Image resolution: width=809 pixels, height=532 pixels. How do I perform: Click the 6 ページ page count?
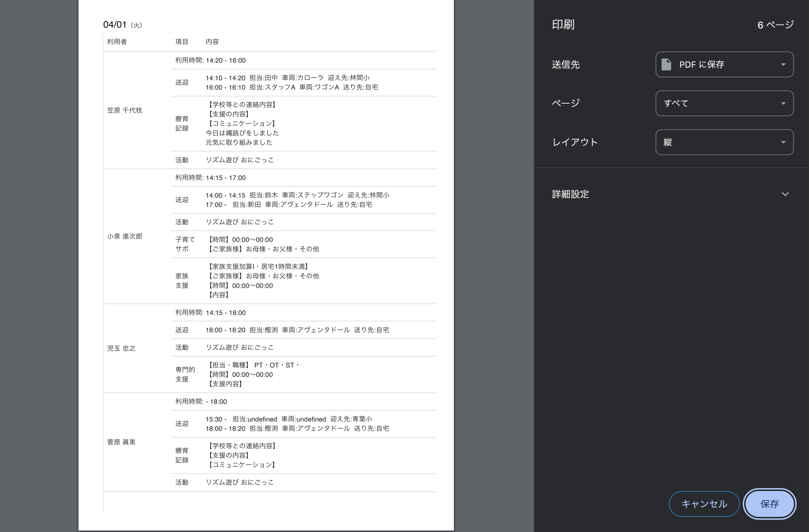pyautogui.click(x=776, y=25)
